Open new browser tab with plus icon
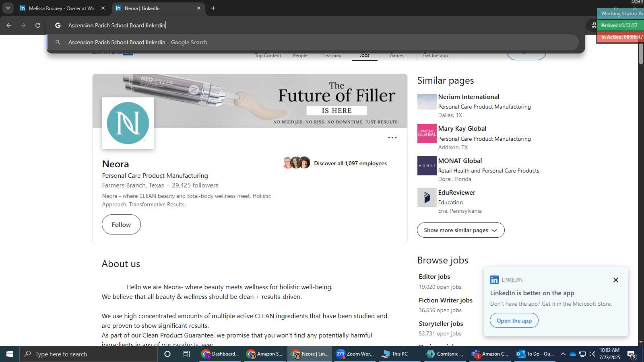644x362 pixels. point(213,8)
